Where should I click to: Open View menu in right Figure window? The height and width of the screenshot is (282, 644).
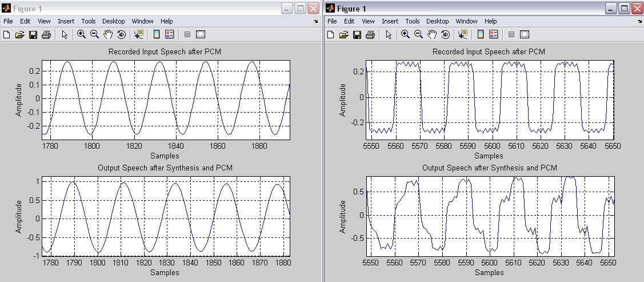[369, 21]
